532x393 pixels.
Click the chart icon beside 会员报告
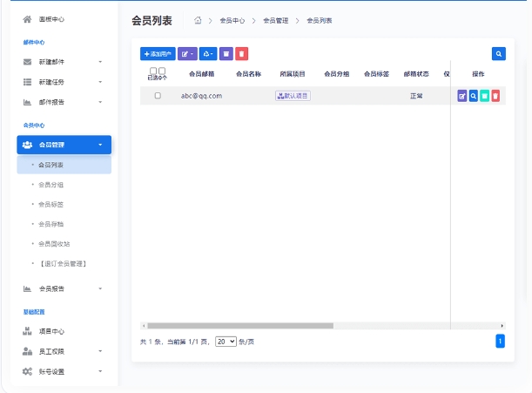pos(28,288)
